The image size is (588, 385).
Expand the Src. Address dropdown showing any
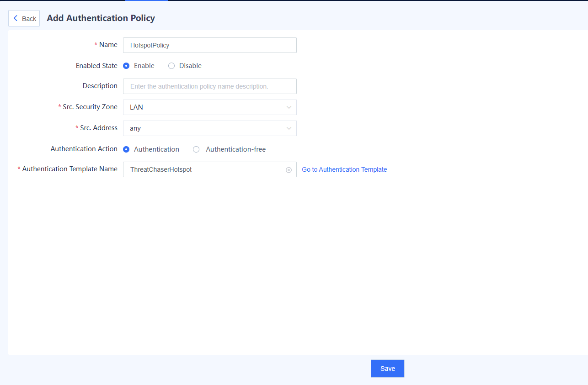tap(206, 128)
